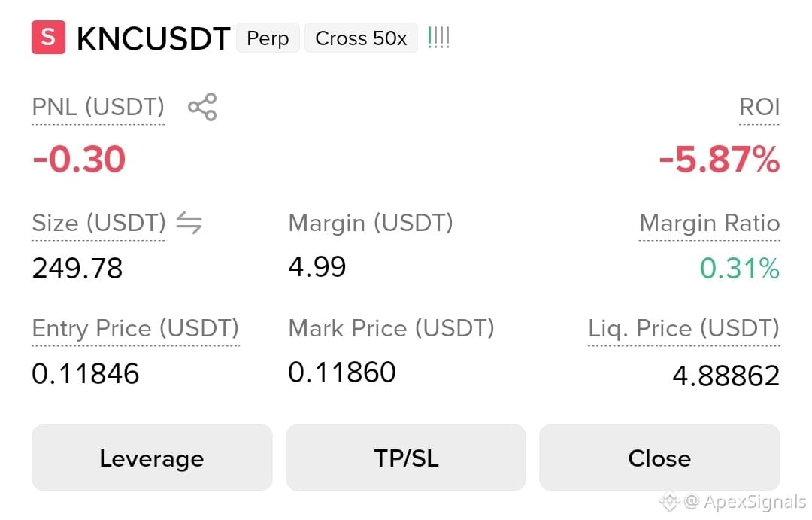Click the share PNL icon
Image resolution: width=812 pixels, height=520 pixels.
tap(202, 107)
